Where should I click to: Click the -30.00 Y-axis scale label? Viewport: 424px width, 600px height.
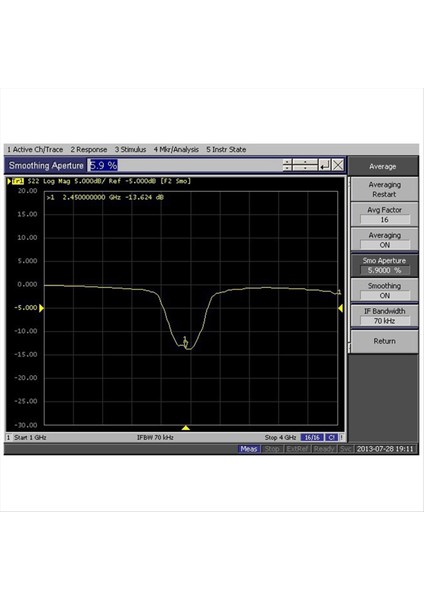26,425
